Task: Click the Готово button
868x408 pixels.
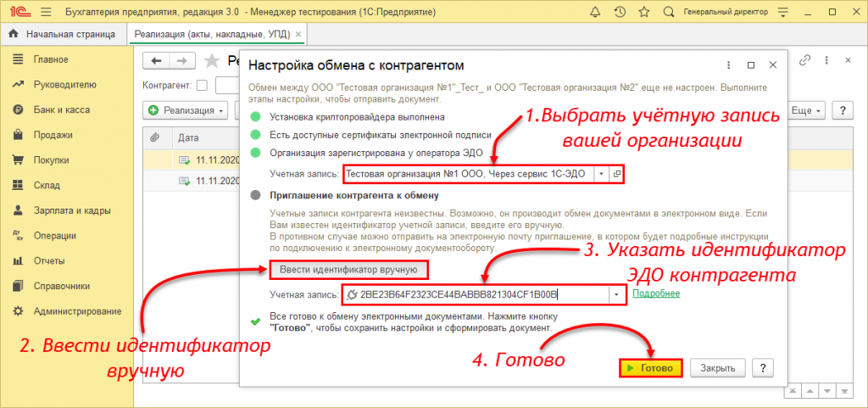Action: point(651,367)
